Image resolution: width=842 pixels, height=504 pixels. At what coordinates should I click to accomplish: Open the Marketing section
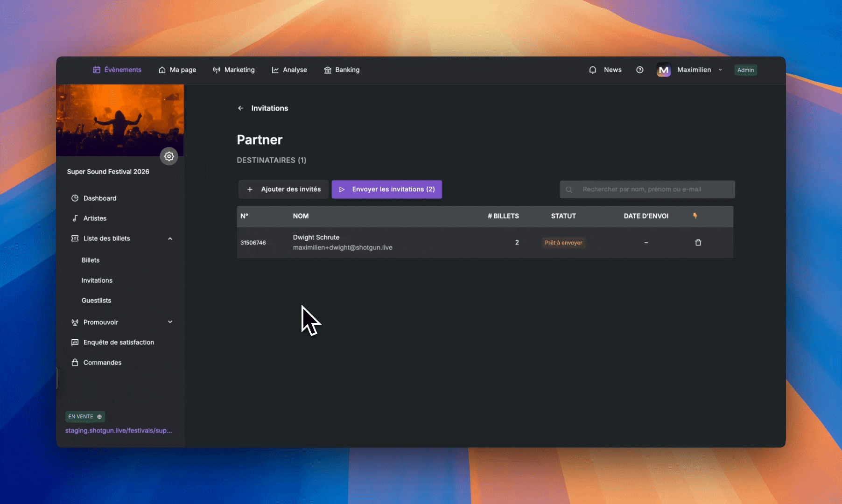234,70
